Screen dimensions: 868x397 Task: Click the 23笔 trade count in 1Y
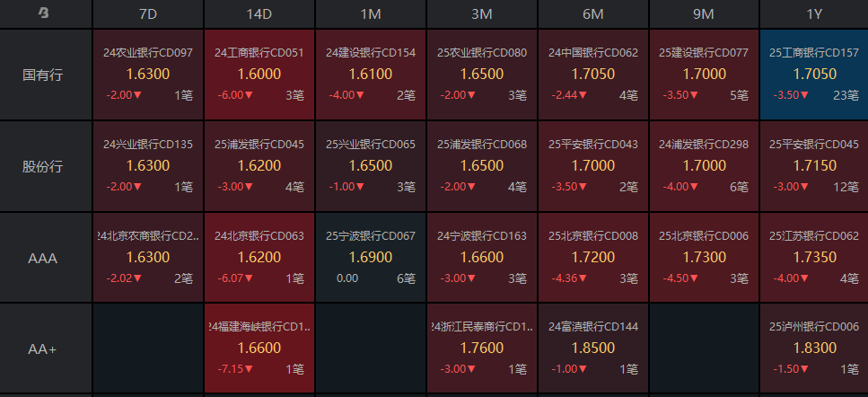(846, 95)
